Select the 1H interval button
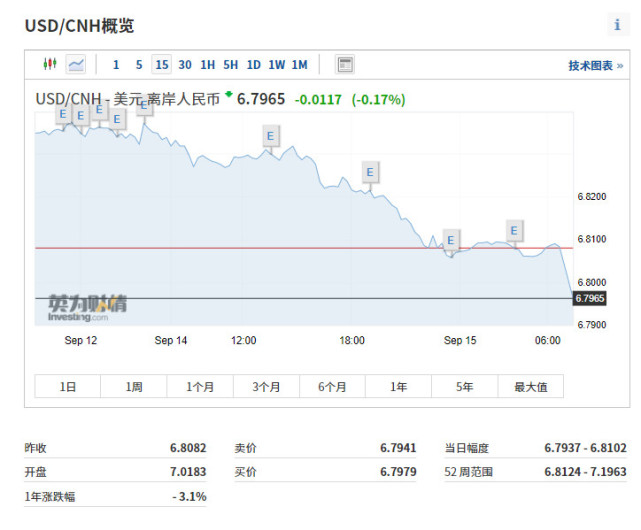 [207, 65]
